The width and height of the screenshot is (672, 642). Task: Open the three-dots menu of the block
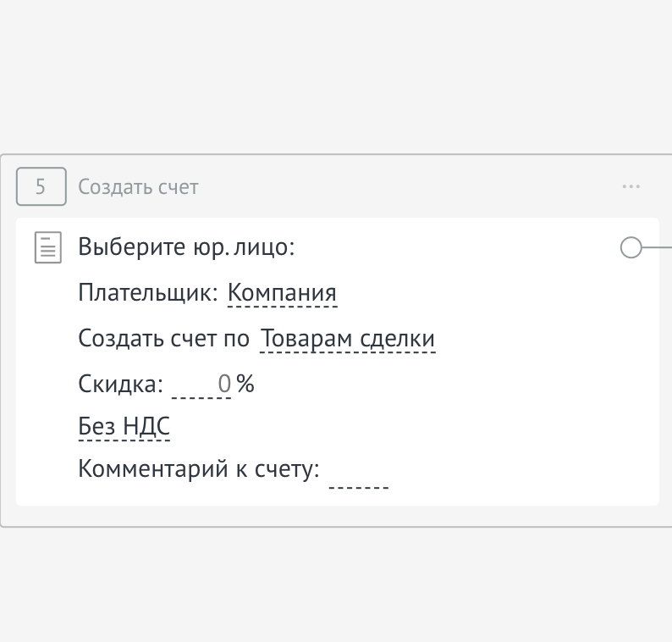[x=631, y=186]
